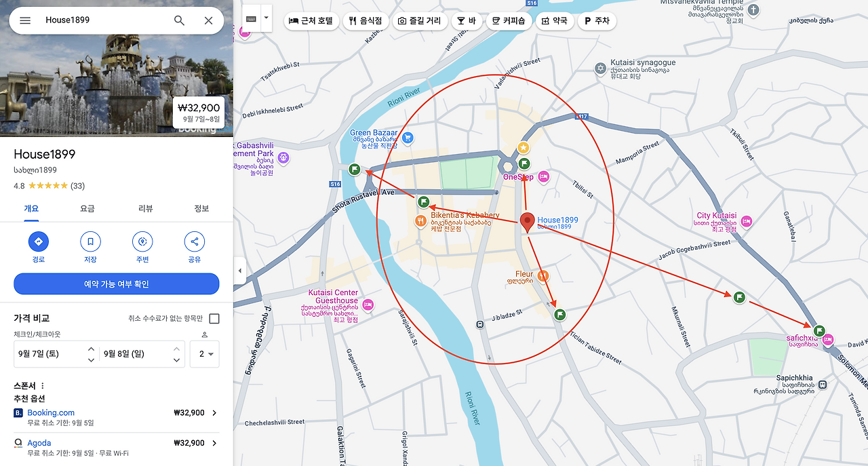
Task: Expand the Booking.com row chevron
Action: [214, 413]
